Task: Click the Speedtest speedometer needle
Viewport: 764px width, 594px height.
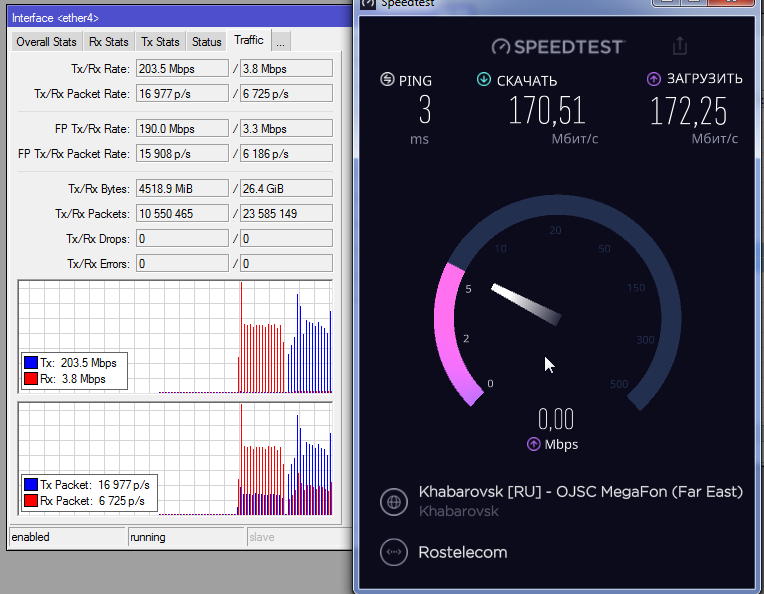Action: pyautogui.click(x=526, y=305)
